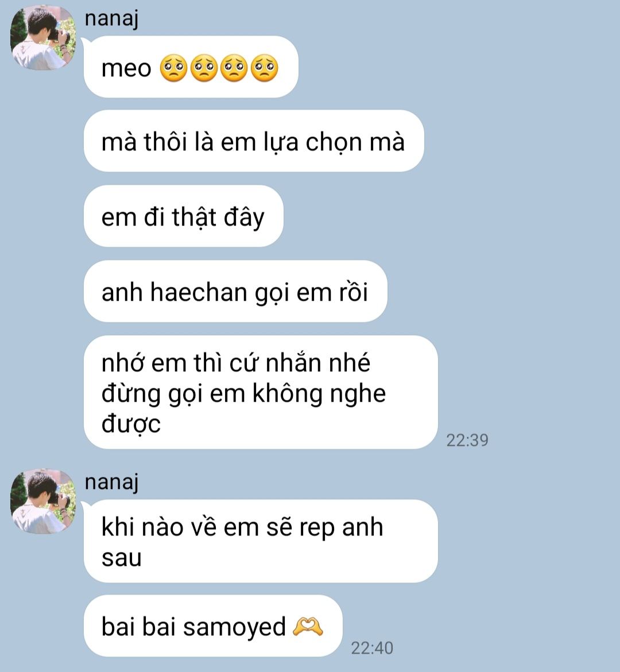The height and width of the screenshot is (672, 620).
Task: Tap the lower nanaj sender name
Action: 111,483
